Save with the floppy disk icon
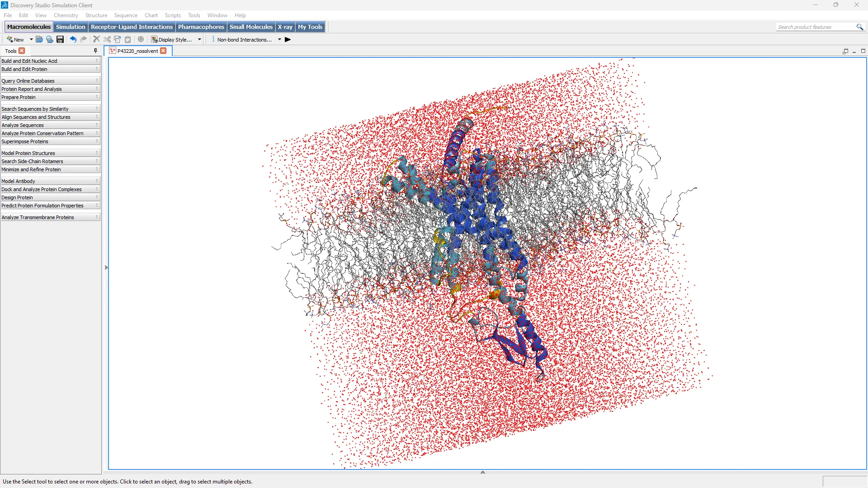The image size is (868, 488). pyautogui.click(x=60, y=40)
